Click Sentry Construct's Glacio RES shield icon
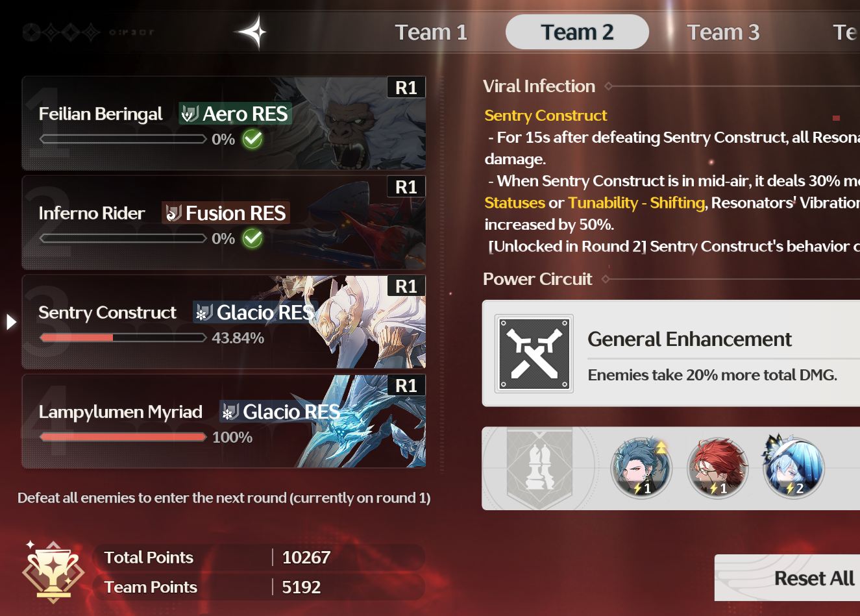This screenshot has height=616, width=860. tap(204, 313)
